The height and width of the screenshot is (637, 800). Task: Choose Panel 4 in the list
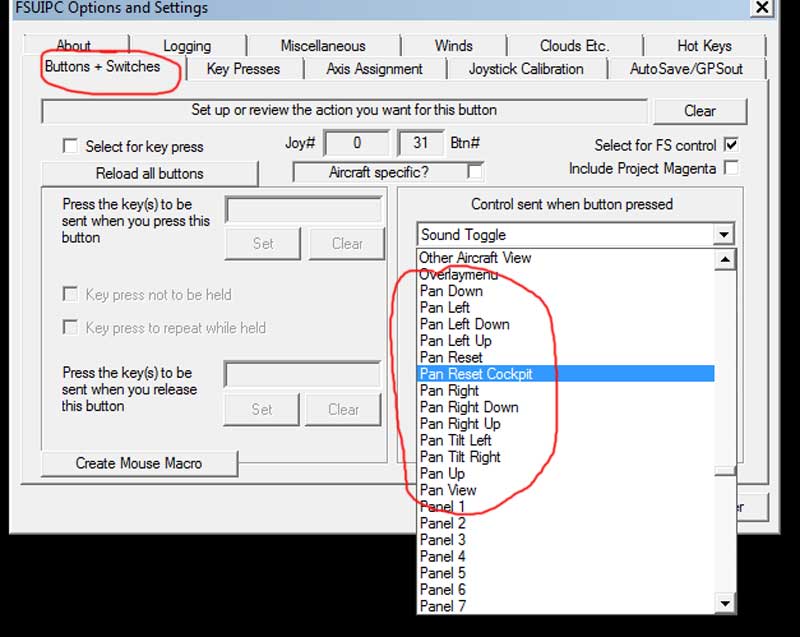pyautogui.click(x=565, y=556)
